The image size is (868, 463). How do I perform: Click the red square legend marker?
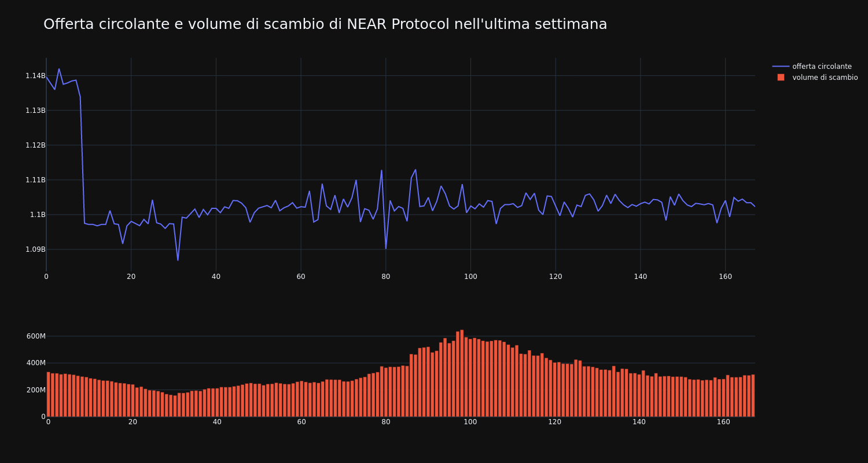781,78
